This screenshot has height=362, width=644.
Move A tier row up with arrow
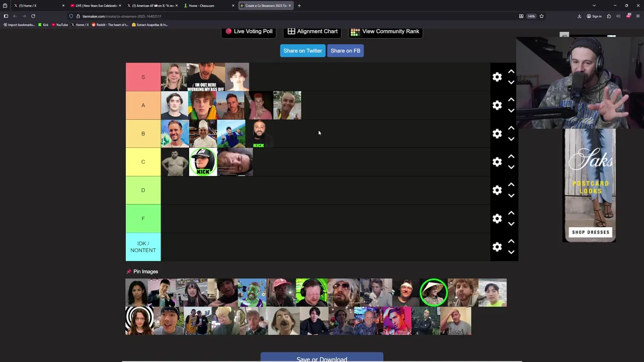pos(511,100)
